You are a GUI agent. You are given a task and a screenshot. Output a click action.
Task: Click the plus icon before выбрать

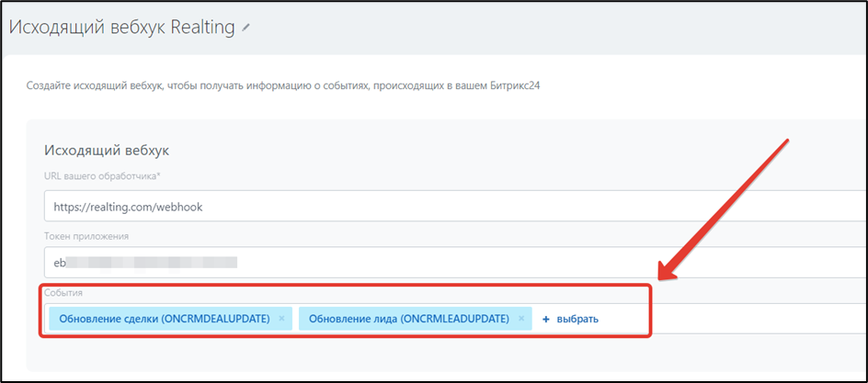click(x=545, y=319)
